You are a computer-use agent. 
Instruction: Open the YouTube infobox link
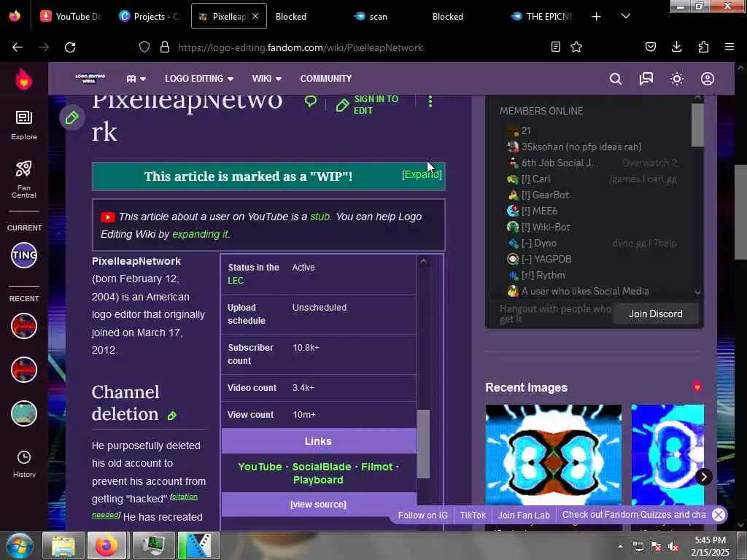point(260,467)
